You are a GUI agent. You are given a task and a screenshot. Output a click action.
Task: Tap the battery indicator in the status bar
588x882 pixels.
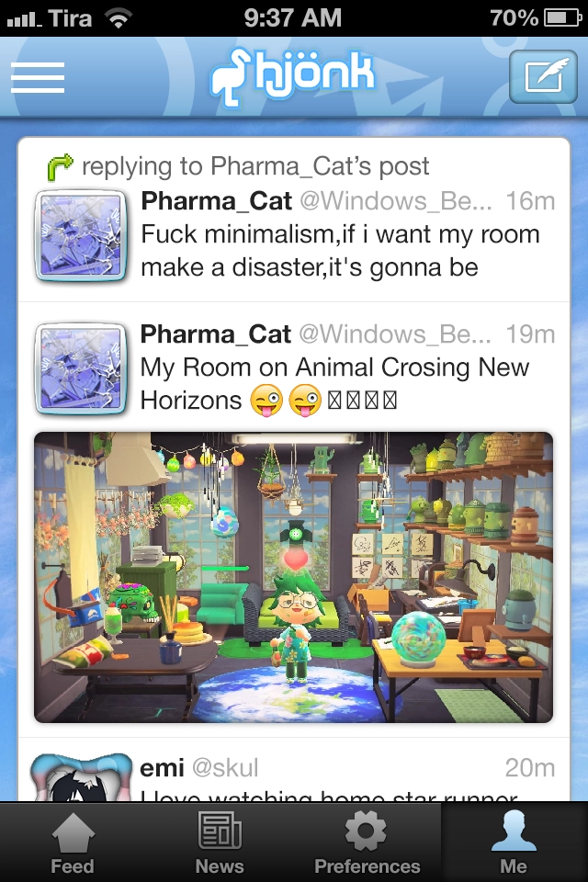coord(562,18)
